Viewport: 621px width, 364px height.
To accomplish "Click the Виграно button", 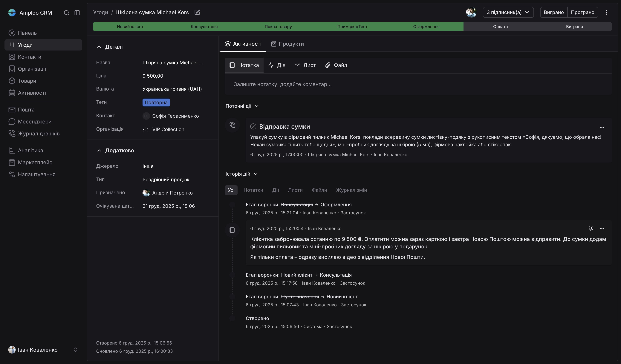I will point(553,12).
